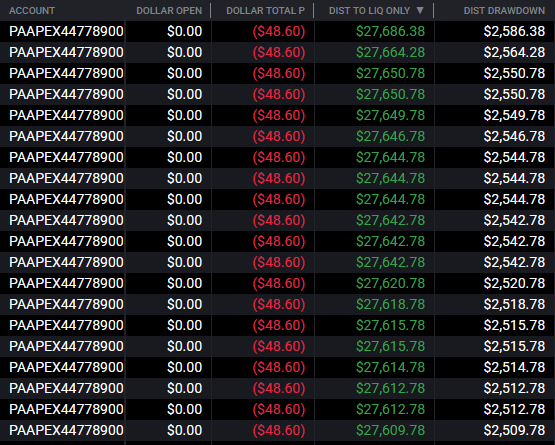Select the ($48.60) loss in the $27,649.78 row
Screen dimensions: 555x445
[279, 115]
